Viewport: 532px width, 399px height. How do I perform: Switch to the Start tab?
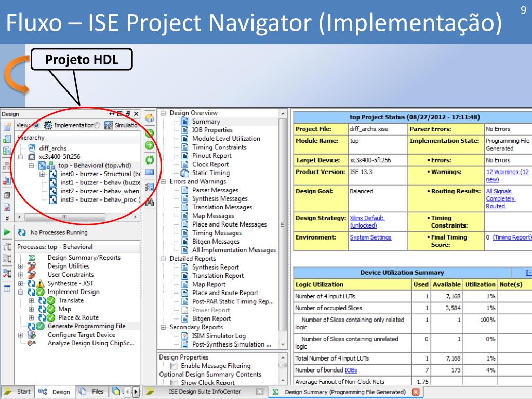[x=18, y=392]
